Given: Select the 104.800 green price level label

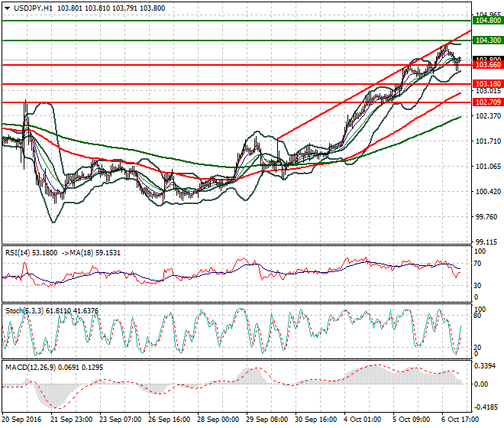Looking at the screenshot, I should [488, 21].
